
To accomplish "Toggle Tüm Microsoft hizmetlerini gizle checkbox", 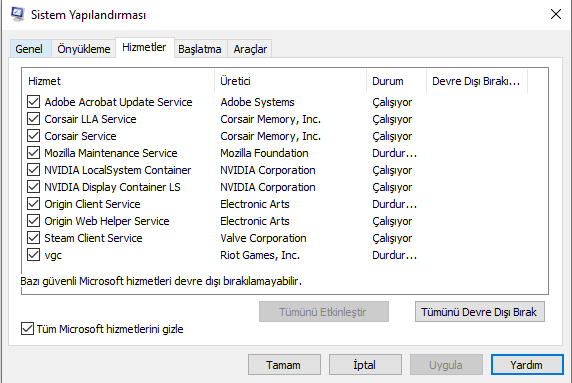I will pos(27,329).
